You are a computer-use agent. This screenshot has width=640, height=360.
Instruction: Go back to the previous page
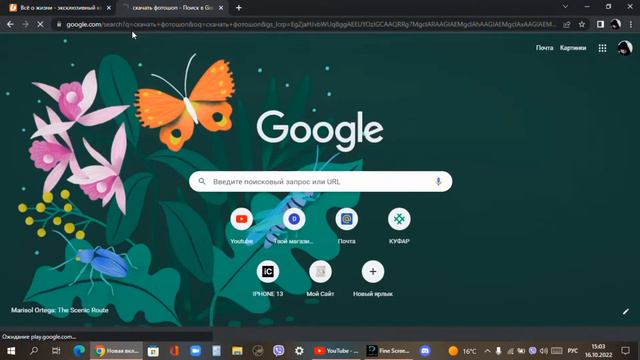(x=10, y=24)
